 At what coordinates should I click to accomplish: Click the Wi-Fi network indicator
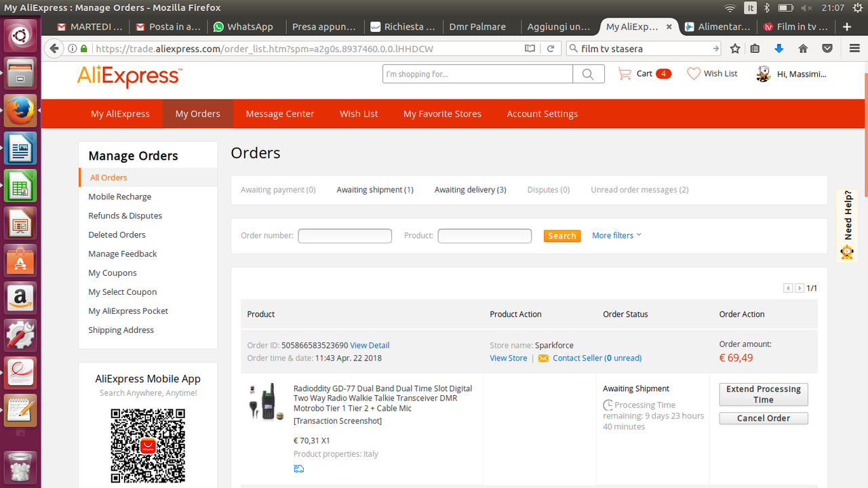tap(730, 8)
